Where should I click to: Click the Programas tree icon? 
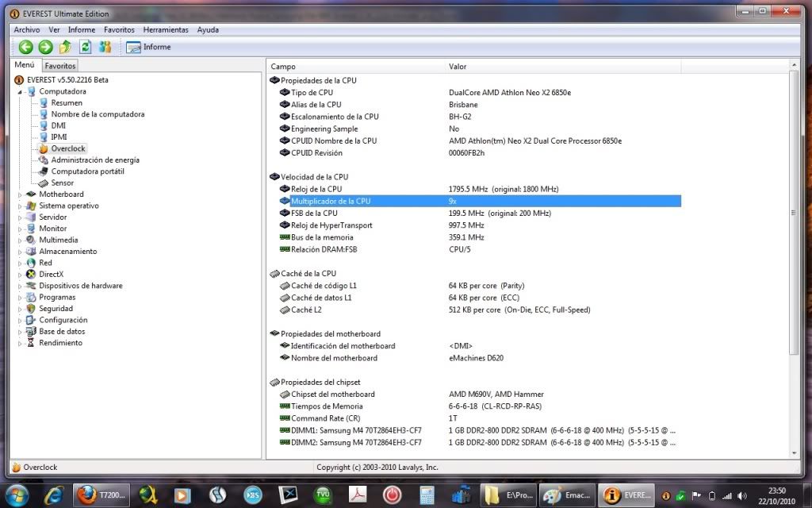(31, 297)
